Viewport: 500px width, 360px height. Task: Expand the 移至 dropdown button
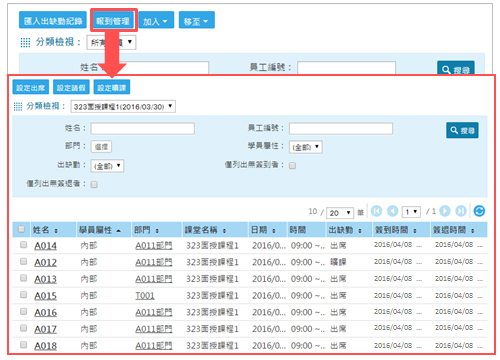[x=196, y=21]
